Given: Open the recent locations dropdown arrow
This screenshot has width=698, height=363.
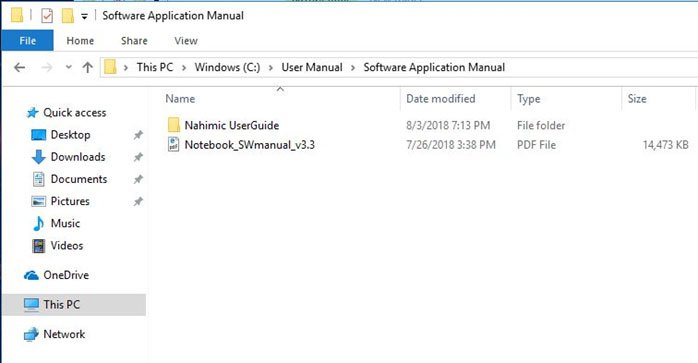Looking at the screenshot, I should point(69,68).
